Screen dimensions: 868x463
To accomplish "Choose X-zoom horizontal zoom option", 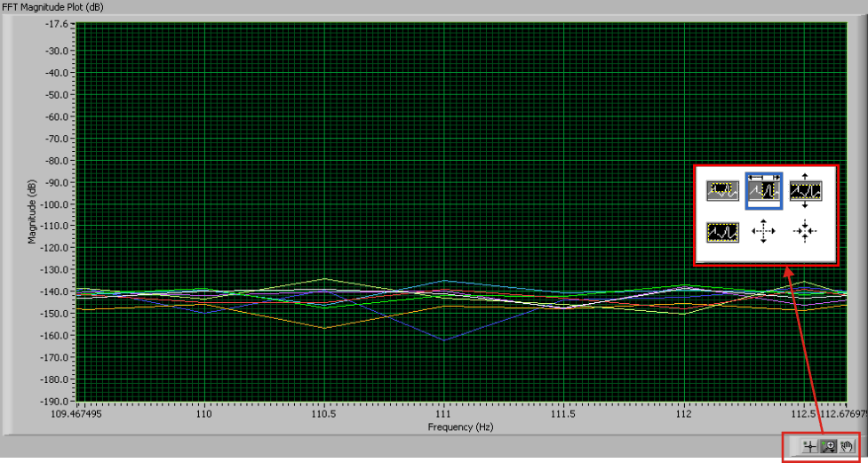I will tap(764, 191).
